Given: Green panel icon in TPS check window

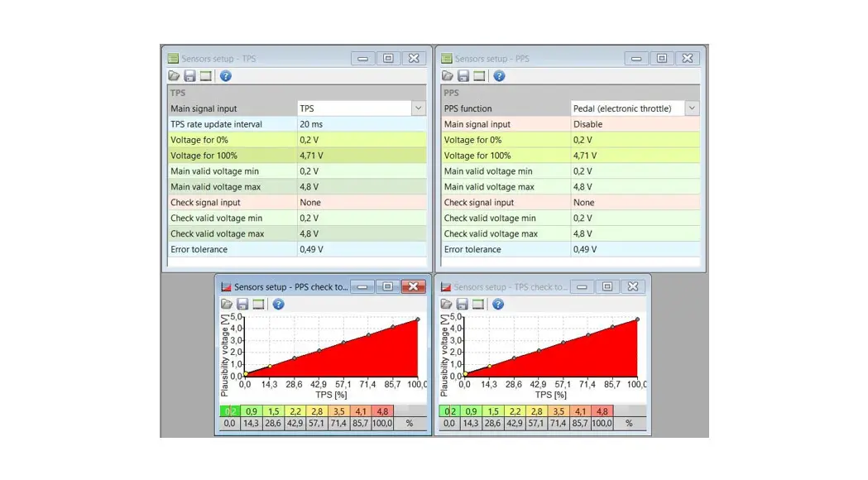Looking at the screenshot, I should (x=478, y=304).
